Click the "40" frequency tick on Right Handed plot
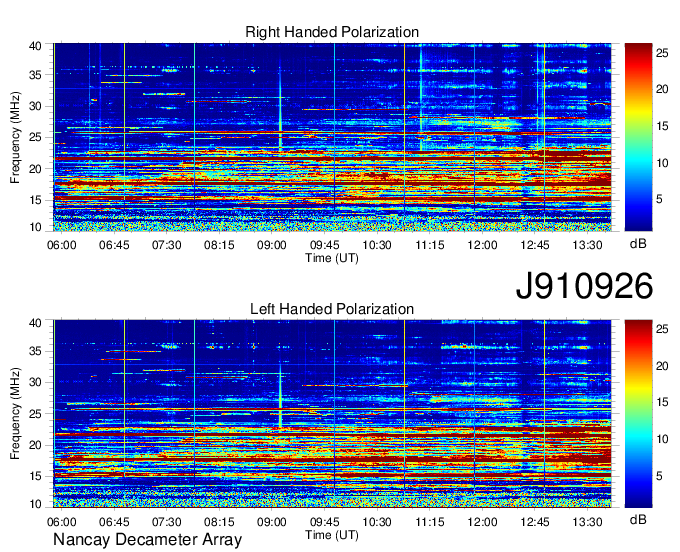The height and width of the screenshot is (552, 680). (x=35, y=46)
